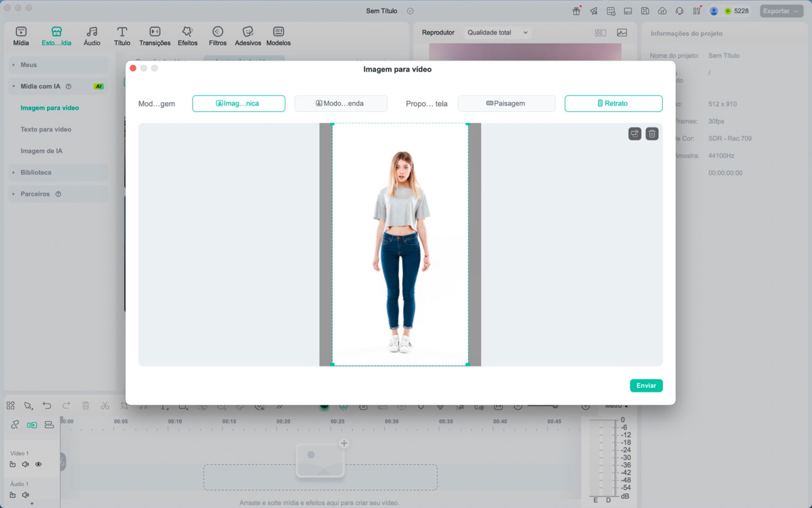Image resolution: width=812 pixels, height=508 pixels.
Task: Click the Parceiros help icon
Action: (58, 194)
